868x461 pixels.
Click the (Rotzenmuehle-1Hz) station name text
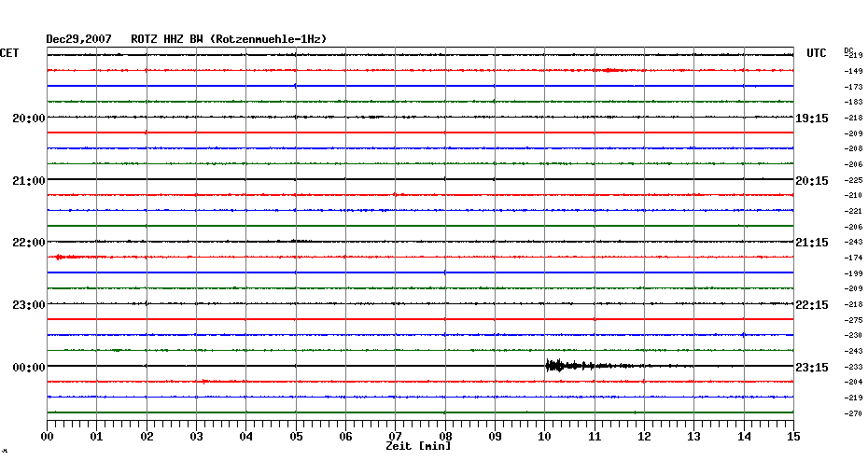(x=269, y=39)
